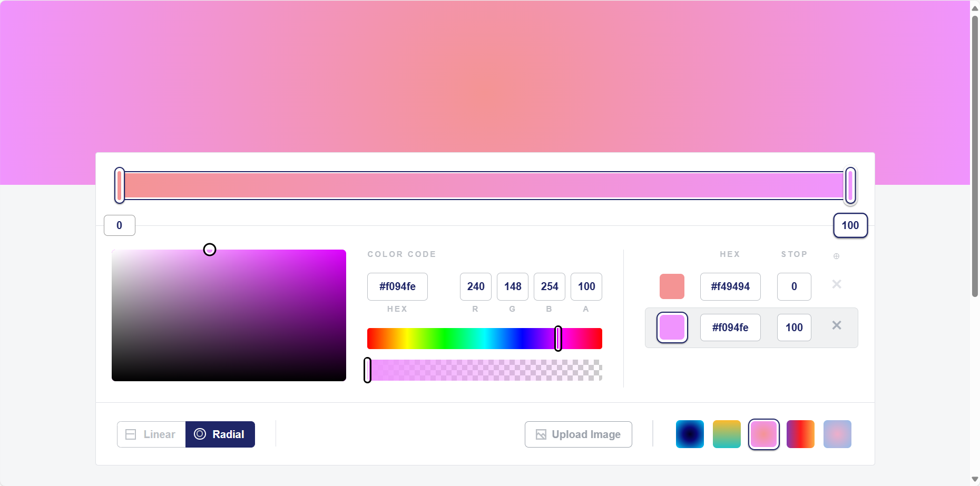Click the hue slider handle
Image resolution: width=980 pixels, height=486 pixels.
point(558,339)
